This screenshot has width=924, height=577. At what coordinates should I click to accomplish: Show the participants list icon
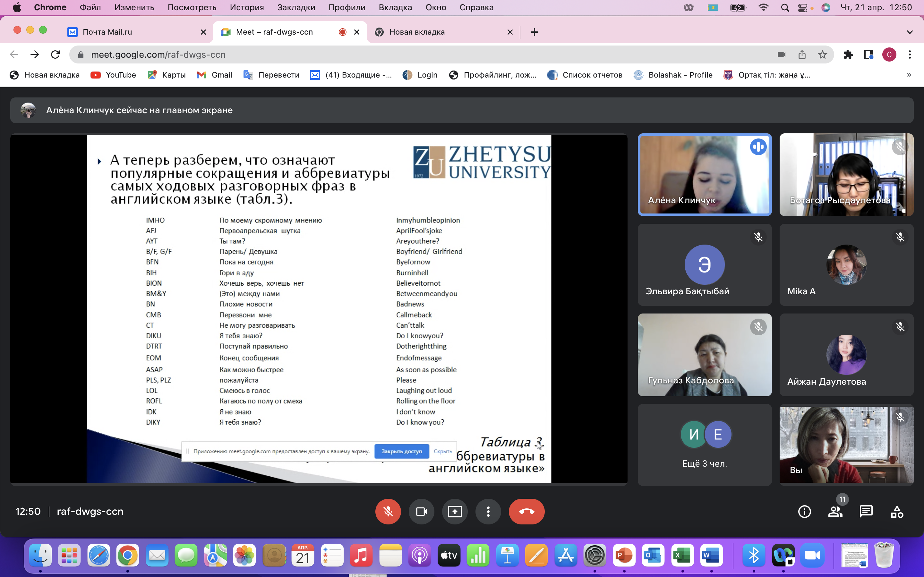pyautogui.click(x=835, y=512)
